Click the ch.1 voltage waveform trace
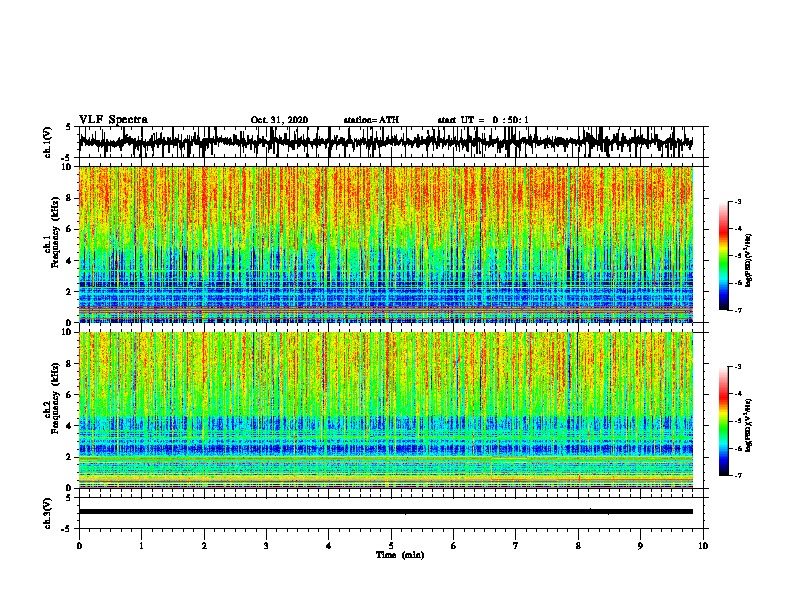792x612 pixels. point(385,142)
